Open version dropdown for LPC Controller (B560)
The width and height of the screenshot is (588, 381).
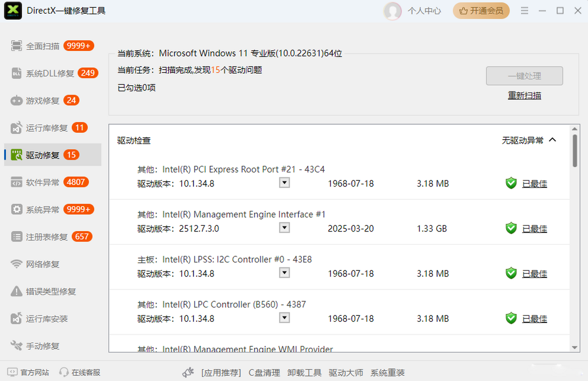click(284, 318)
